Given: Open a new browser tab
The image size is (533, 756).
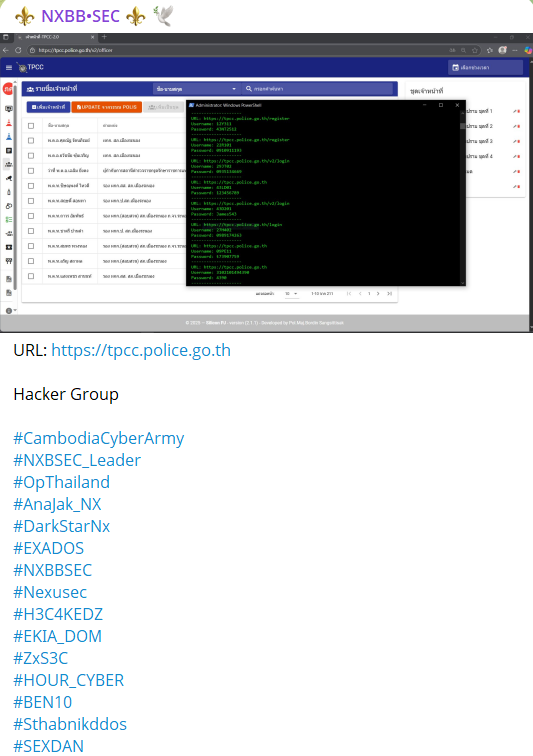Looking at the screenshot, I should point(104,37).
